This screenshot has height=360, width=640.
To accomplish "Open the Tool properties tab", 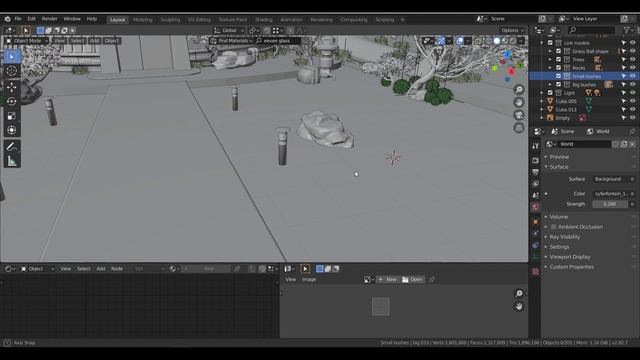I will (536, 146).
